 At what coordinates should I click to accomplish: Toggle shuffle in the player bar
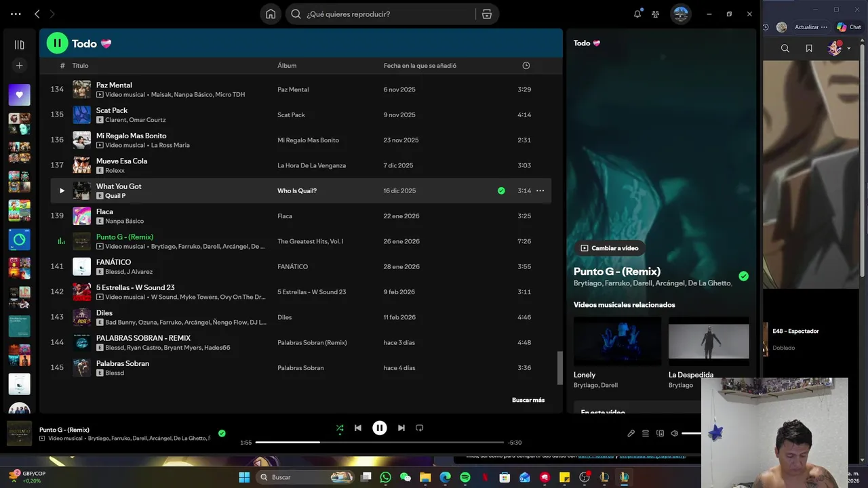340,428
